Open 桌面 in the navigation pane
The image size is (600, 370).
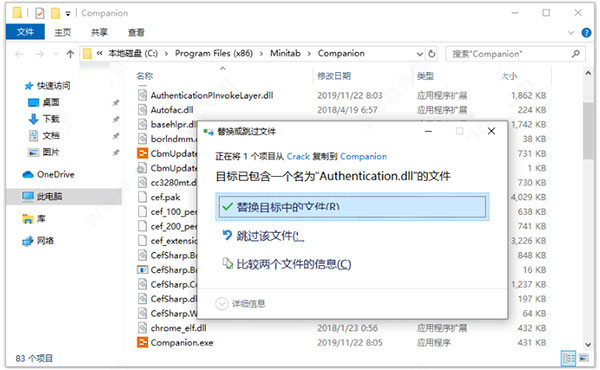[x=51, y=103]
